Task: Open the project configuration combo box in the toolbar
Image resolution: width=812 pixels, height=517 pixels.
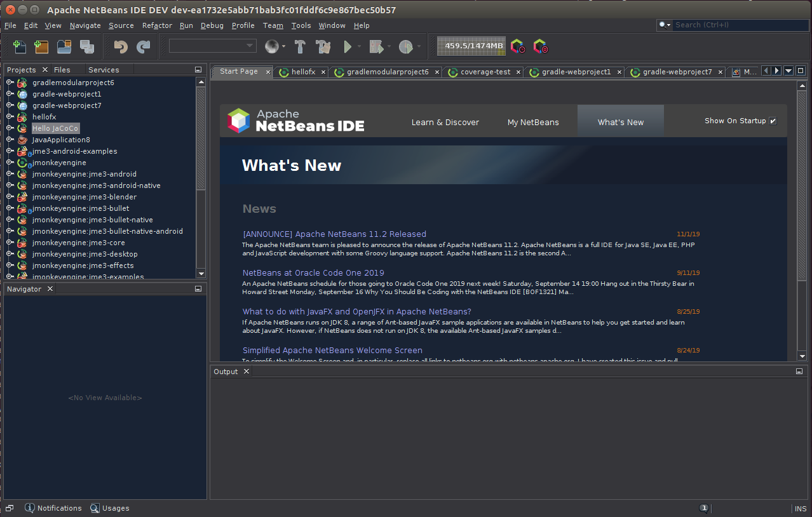Action: tap(213, 46)
